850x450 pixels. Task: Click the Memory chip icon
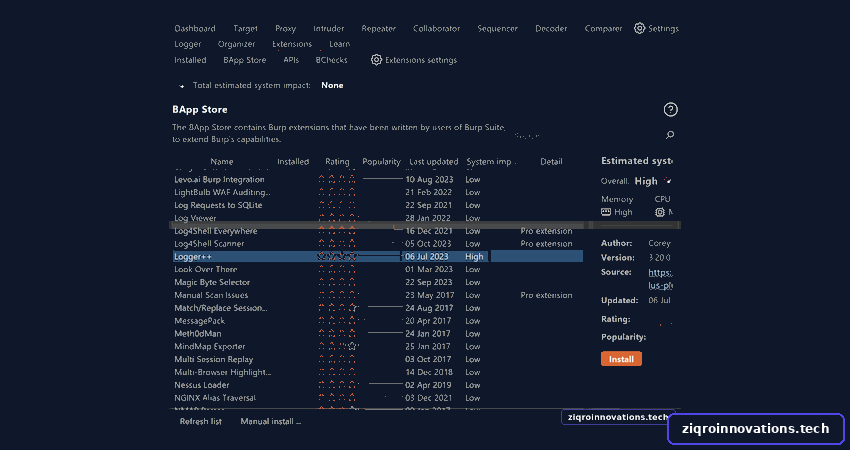[606, 212]
